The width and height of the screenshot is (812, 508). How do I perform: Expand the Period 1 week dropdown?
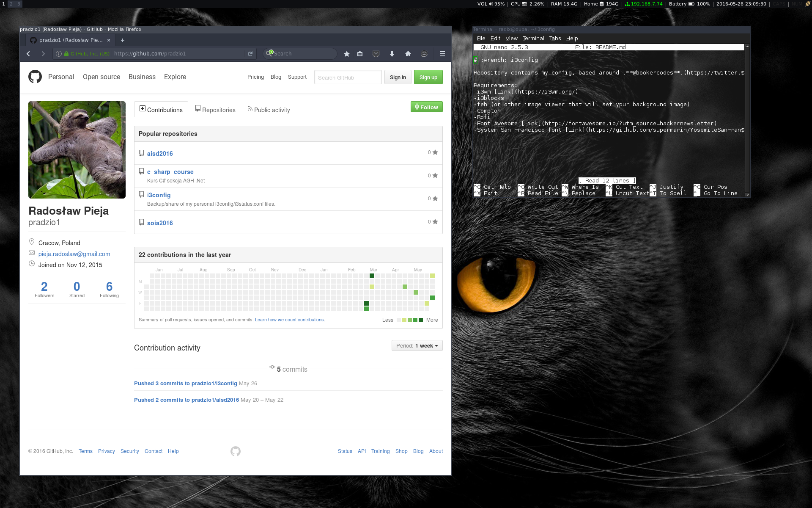417,346
